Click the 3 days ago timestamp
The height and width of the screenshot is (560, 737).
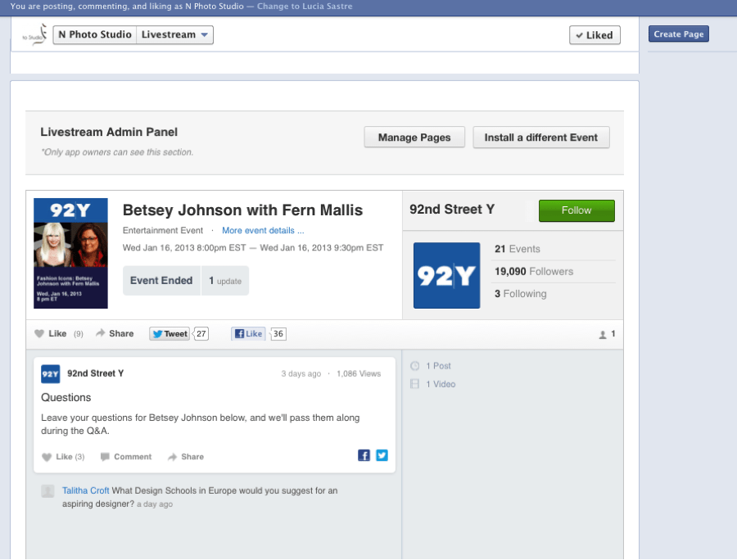click(301, 374)
